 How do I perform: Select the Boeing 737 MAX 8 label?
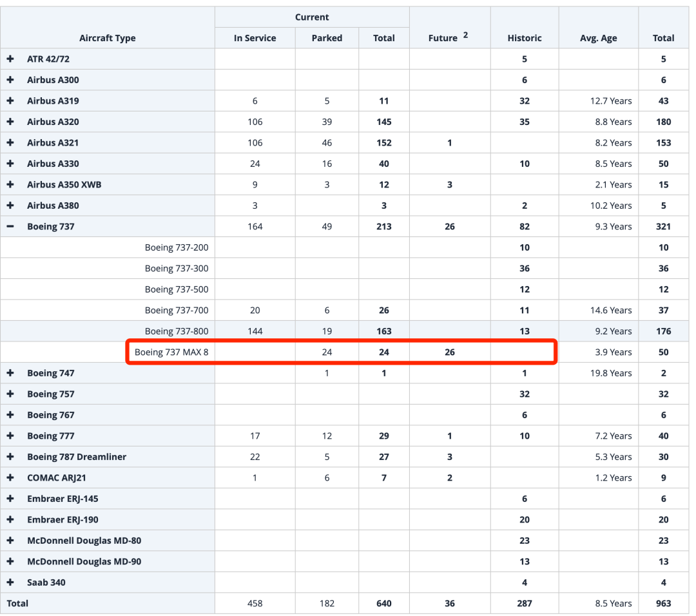click(171, 352)
